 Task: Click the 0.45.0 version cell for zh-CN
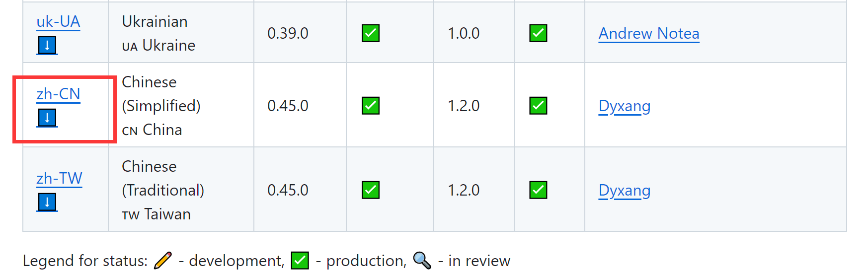pos(300,105)
